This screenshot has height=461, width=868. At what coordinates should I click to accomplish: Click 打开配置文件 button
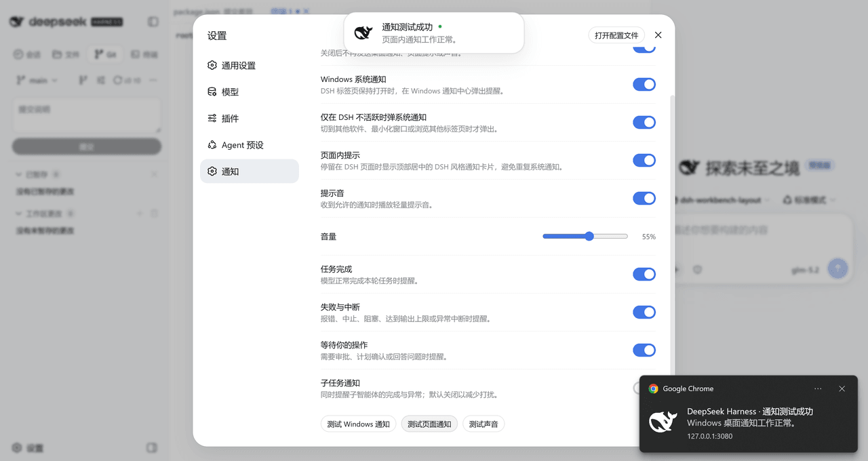click(616, 35)
